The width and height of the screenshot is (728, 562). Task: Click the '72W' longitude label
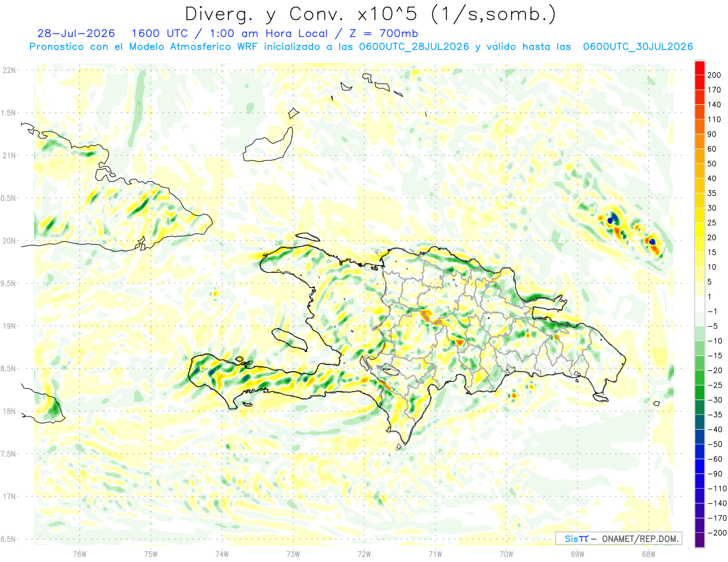[x=364, y=554]
